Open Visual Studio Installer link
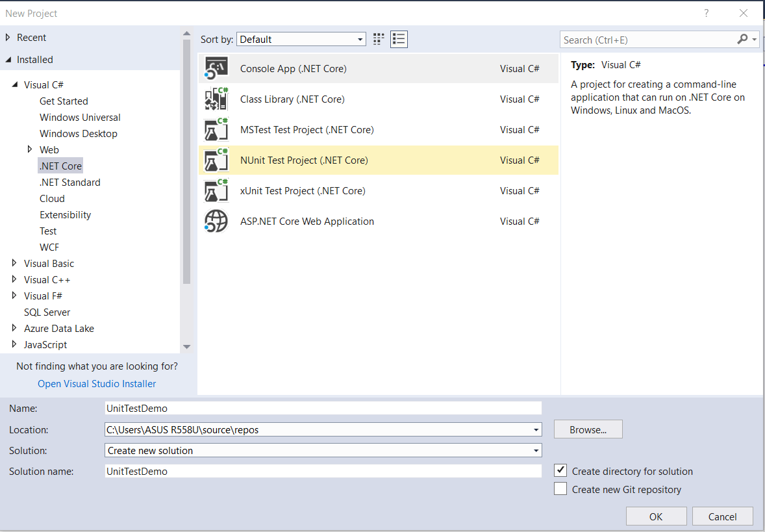 pyautogui.click(x=96, y=383)
